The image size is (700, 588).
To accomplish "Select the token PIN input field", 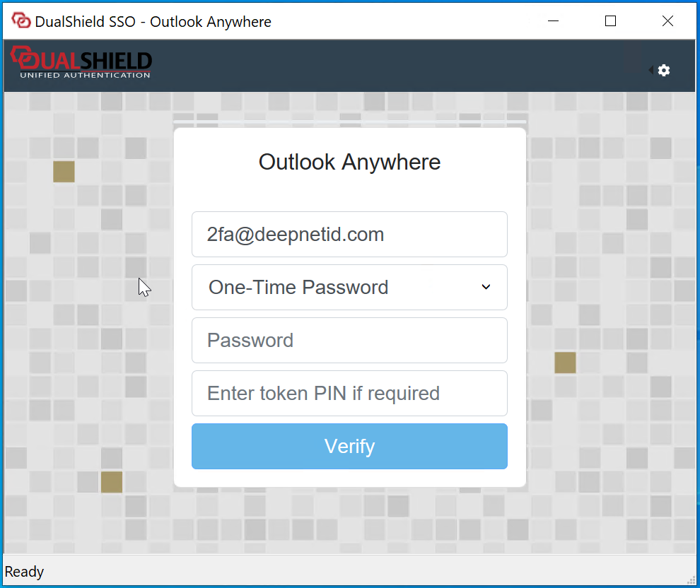I will coord(349,394).
